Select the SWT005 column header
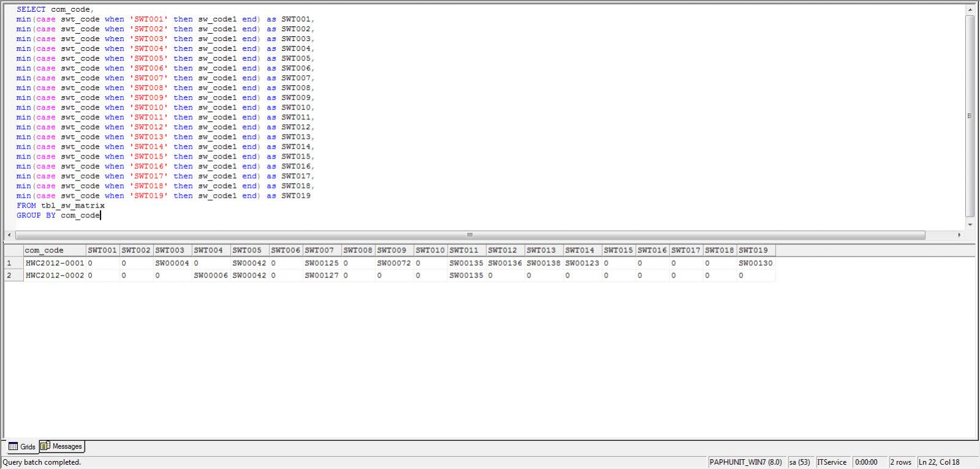The image size is (980, 469). tap(250, 250)
